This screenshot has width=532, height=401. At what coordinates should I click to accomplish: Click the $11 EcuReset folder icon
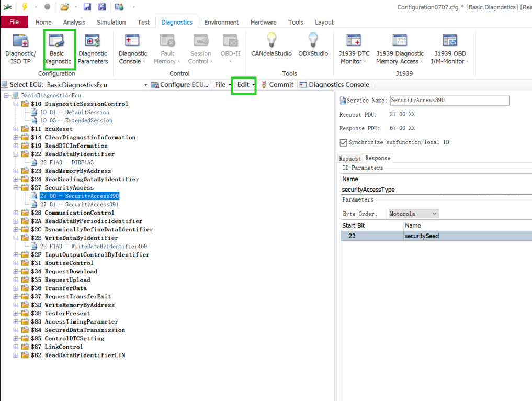point(25,129)
